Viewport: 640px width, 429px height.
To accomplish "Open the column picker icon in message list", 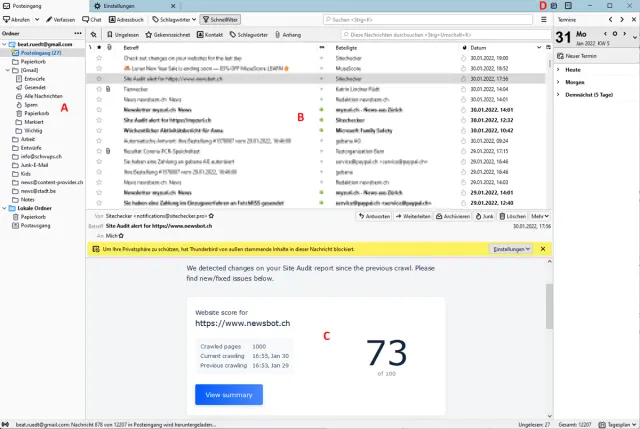I will pyautogui.click(x=548, y=48).
